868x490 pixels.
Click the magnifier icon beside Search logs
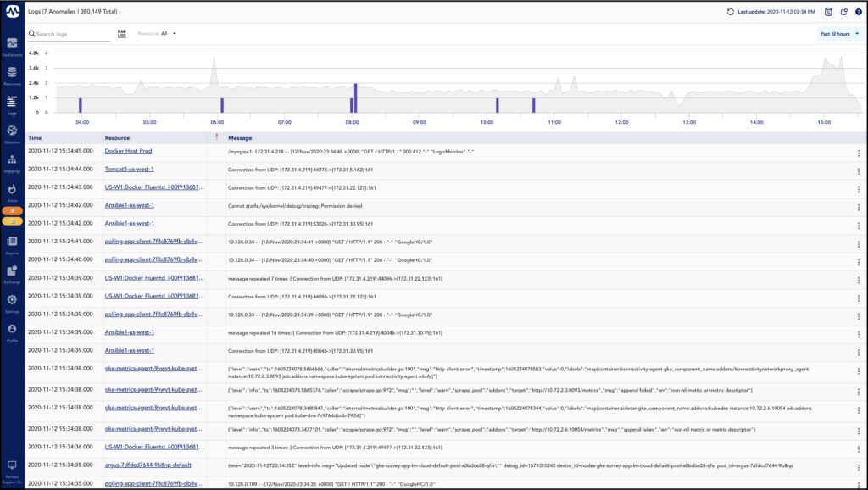click(x=32, y=34)
